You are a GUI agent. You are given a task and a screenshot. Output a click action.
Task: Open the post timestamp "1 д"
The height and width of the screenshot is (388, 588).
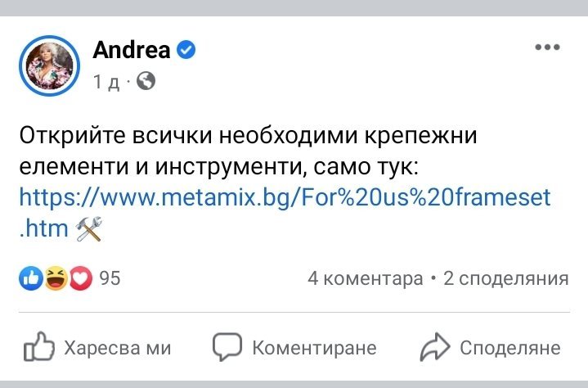[105, 82]
